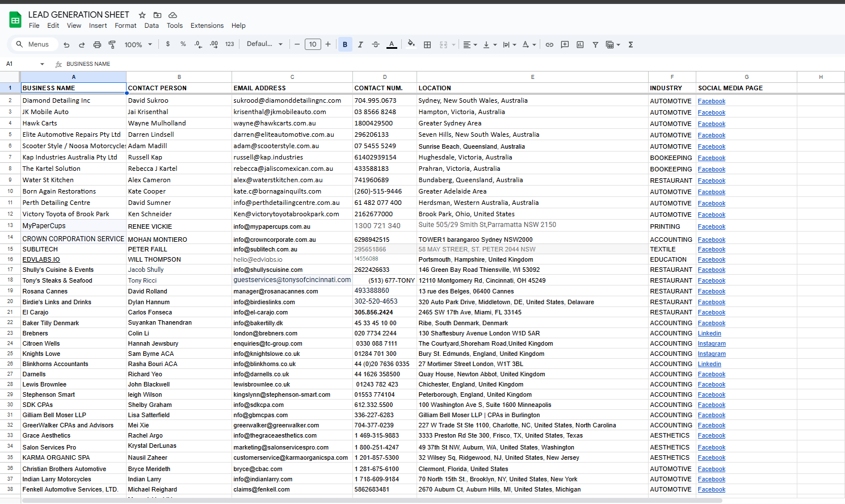Apply italic formatting icon
845x504 pixels.
coord(360,44)
